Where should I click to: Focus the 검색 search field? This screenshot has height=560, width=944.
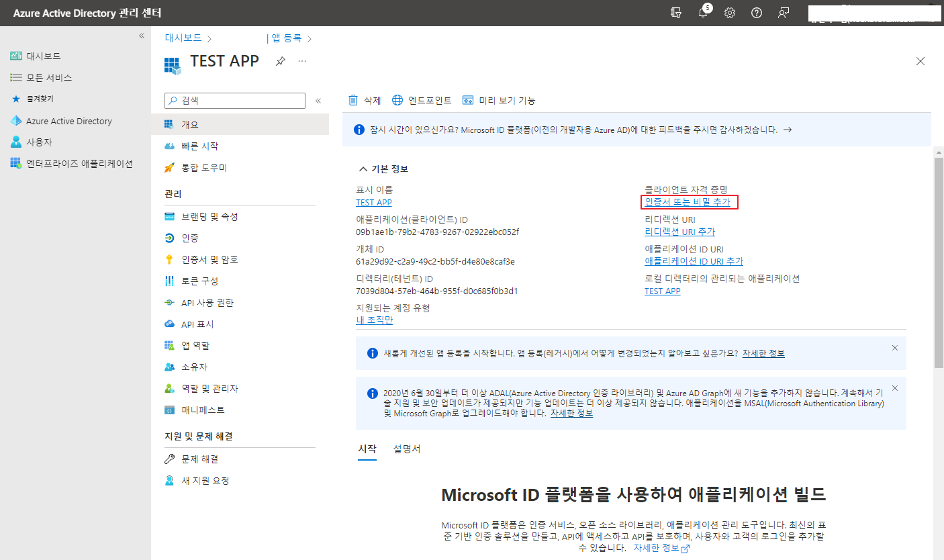(x=235, y=100)
